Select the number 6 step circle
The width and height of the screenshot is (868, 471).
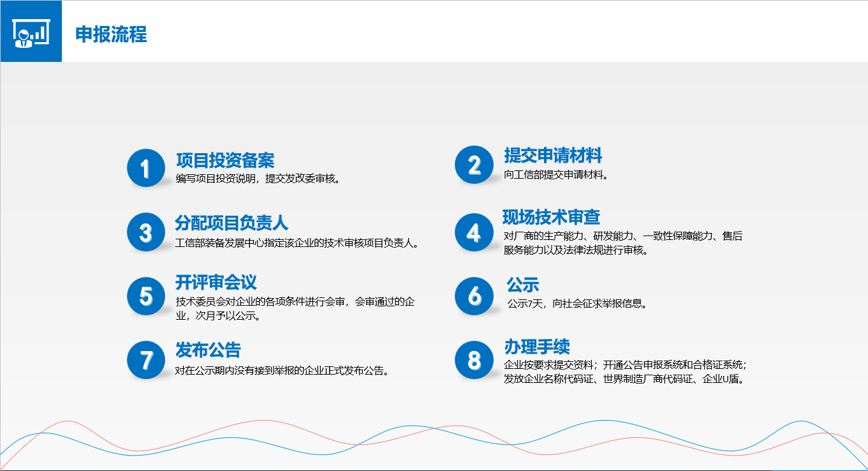point(474,295)
